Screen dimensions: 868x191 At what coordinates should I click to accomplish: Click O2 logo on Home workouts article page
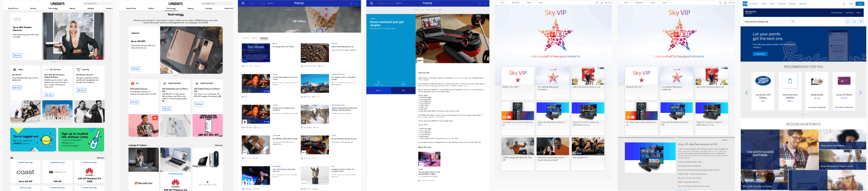[x=372, y=3]
